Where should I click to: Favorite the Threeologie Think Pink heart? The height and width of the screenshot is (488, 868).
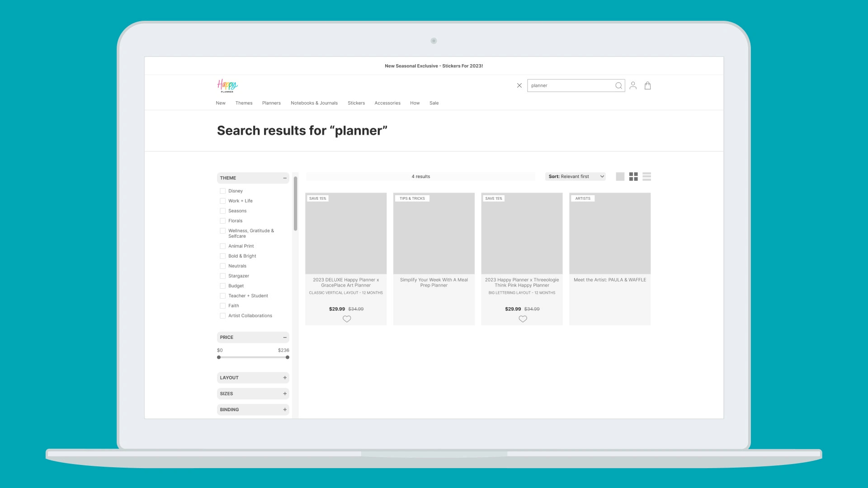click(x=523, y=319)
